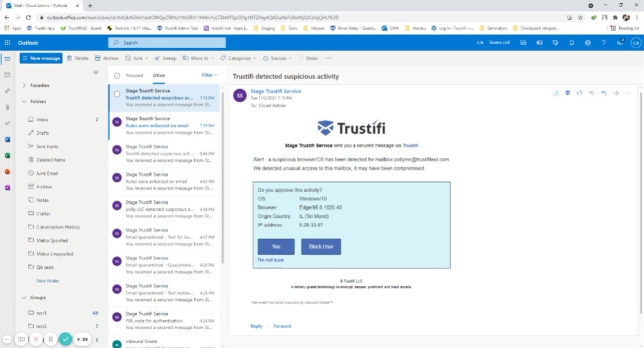Click the message list scrollbar
This screenshot has width=644, height=348.
coord(223,177)
